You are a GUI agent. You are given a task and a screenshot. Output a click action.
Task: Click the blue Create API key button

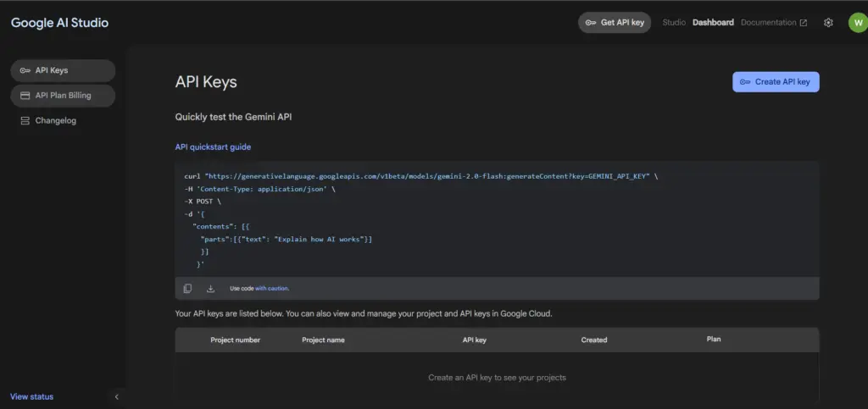click(x=776, y=82)
